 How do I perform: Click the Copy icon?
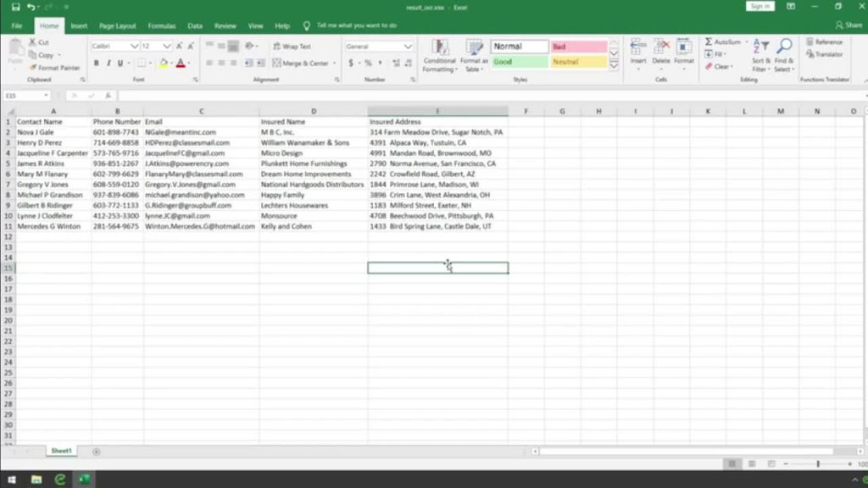33,55
